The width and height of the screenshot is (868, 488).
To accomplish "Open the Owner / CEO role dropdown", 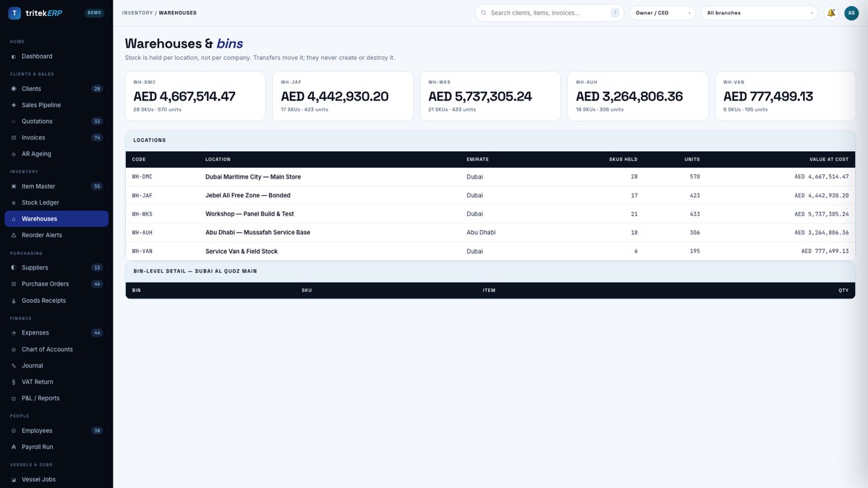I will (x=663, y=13).
